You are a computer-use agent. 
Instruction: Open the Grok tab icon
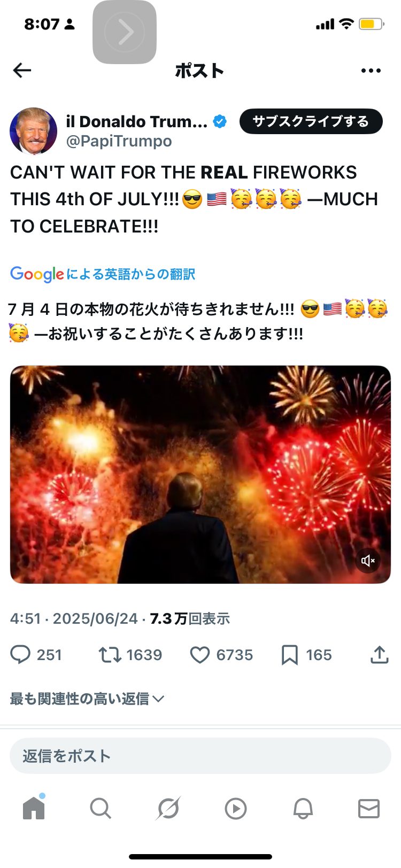click(x=168, y=809)
